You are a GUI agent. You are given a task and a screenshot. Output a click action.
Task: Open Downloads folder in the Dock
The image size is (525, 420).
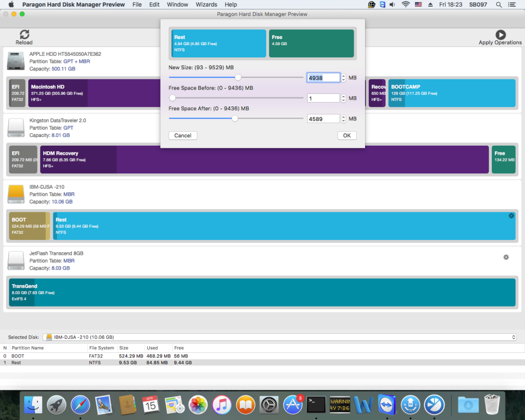point(468,405)
